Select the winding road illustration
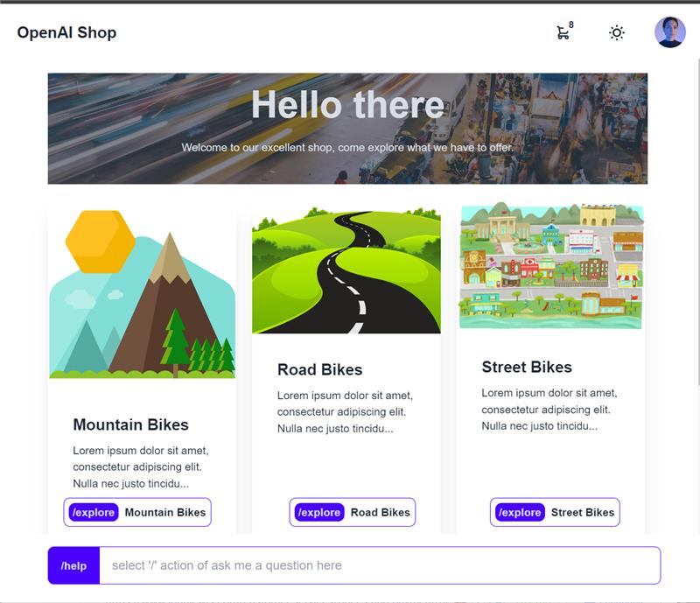Image resolution: width=700 pixels, height=603 pixels. [346, 270]
